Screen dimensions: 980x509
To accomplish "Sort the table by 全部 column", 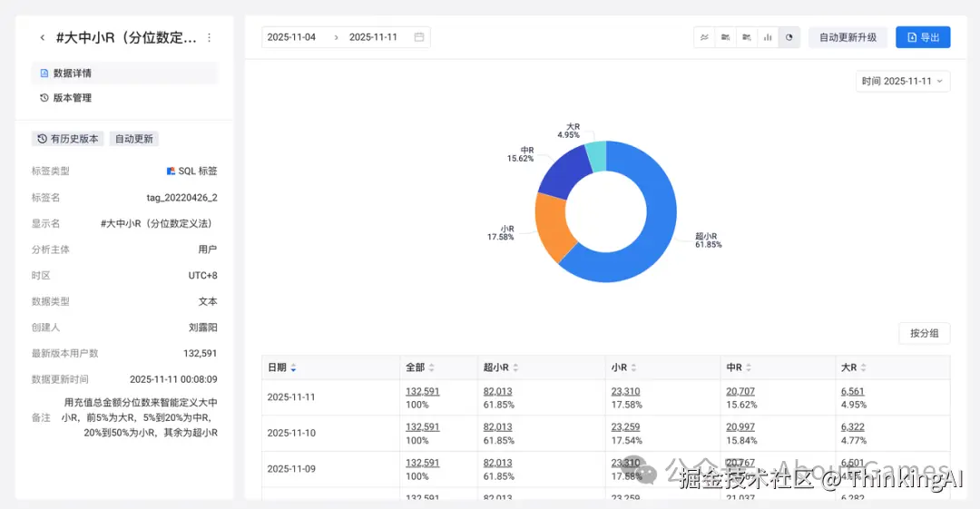I will point(431,367).
